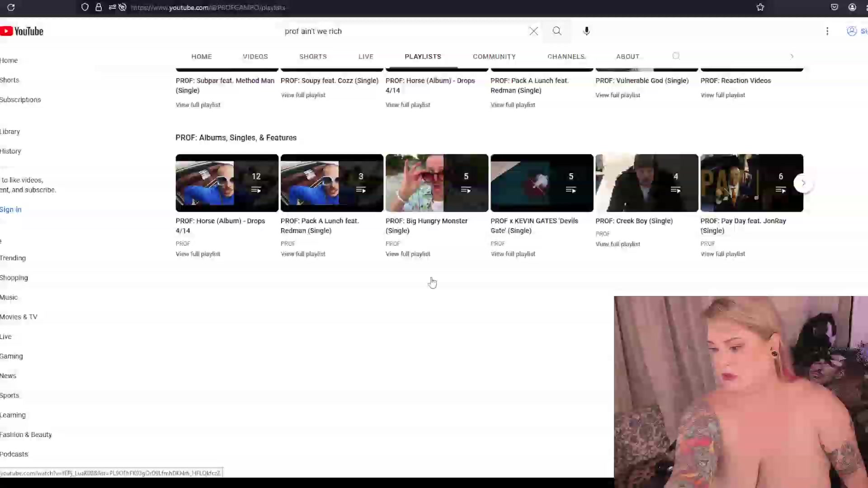Click the browser address bar URL
The width and height of the screenshot is (868, 488).
point(208,8)
